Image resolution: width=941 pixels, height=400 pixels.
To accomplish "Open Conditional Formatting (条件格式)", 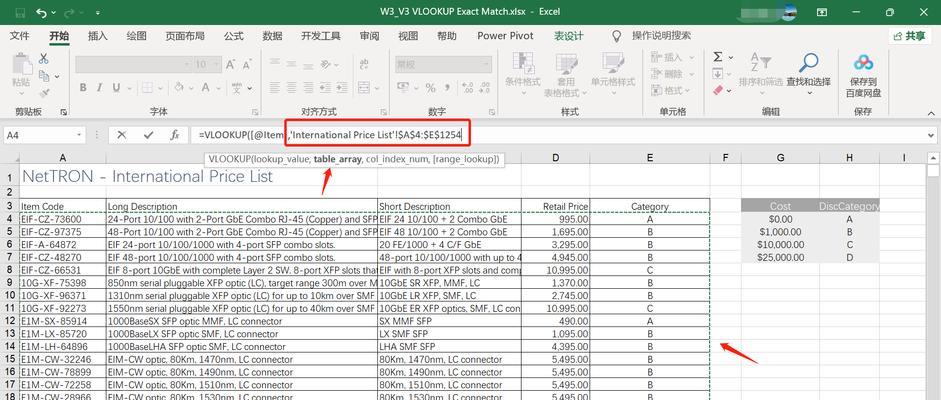I will (x=523, y=76).
